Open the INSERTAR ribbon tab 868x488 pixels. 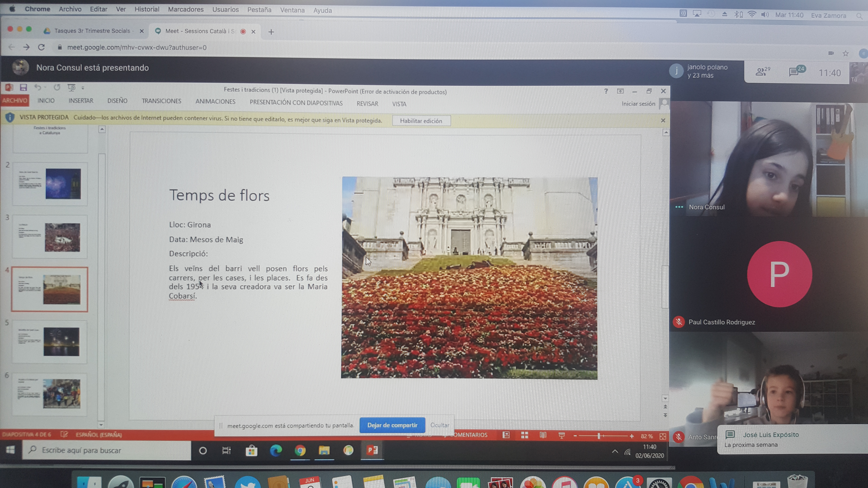(x=81, y=101)
